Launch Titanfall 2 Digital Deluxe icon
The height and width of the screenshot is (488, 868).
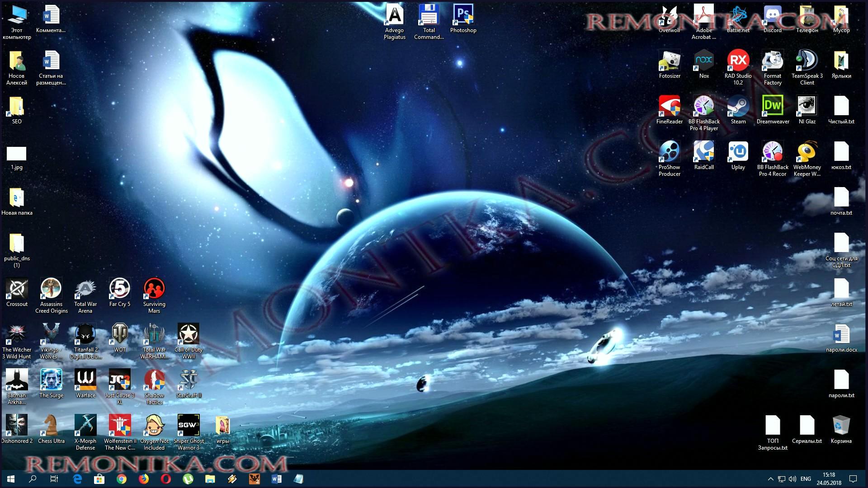pos(85,341)
